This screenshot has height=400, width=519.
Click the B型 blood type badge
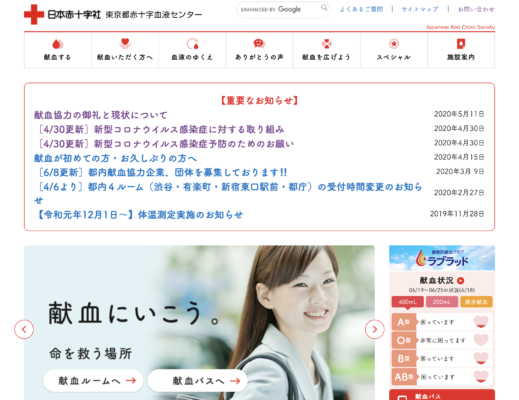tap(404, 359)
